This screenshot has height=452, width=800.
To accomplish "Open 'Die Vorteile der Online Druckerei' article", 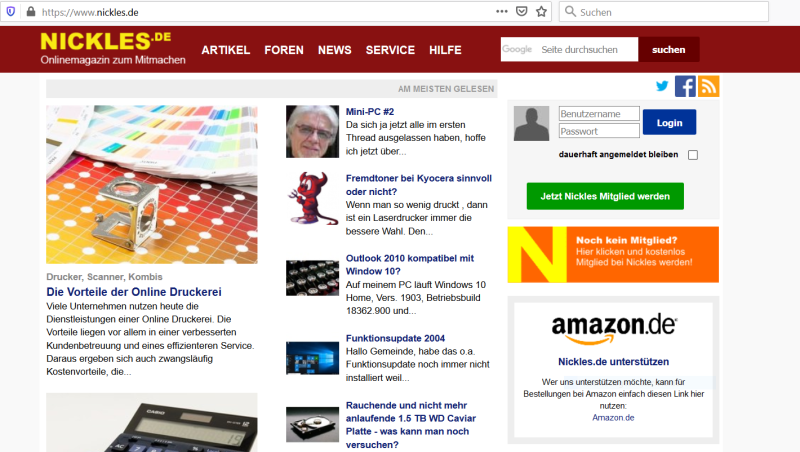I will (134, 292).
